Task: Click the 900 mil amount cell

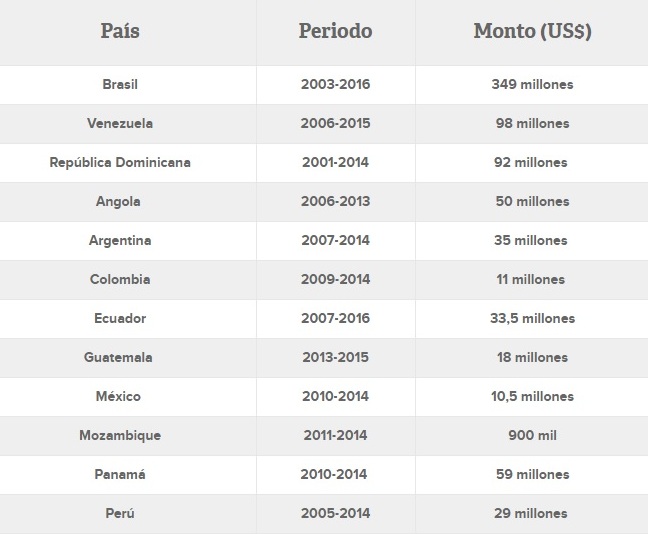Action: coord(532,435)
